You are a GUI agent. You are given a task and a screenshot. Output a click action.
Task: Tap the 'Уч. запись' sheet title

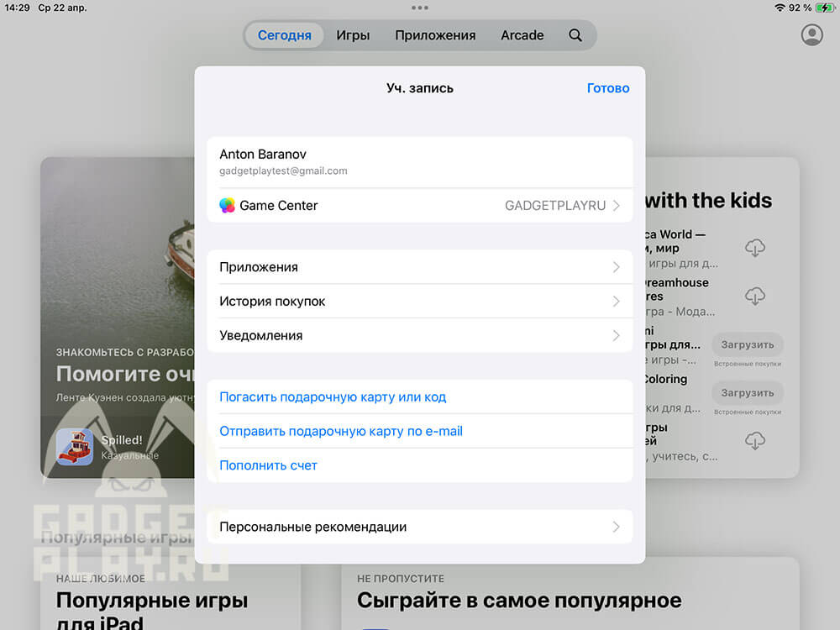(x=420, y=88)
